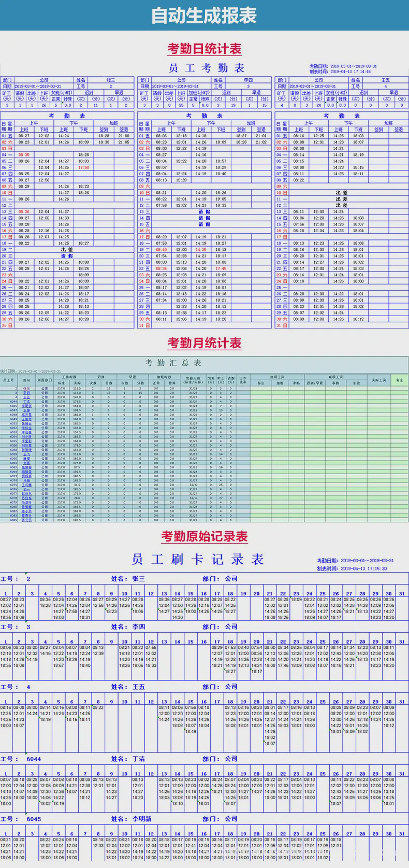Select employee number 6085 in summary table
The image size is (409, 868).
(x=13, y=520)
